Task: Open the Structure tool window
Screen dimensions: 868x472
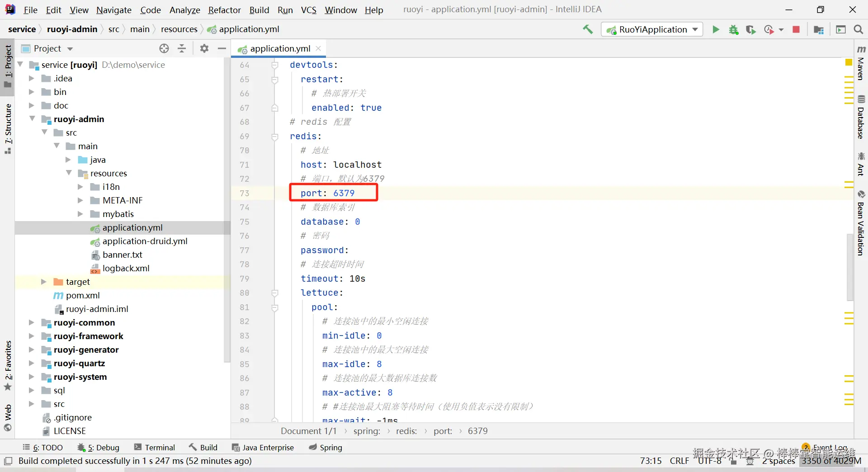Action: point(8,129)
